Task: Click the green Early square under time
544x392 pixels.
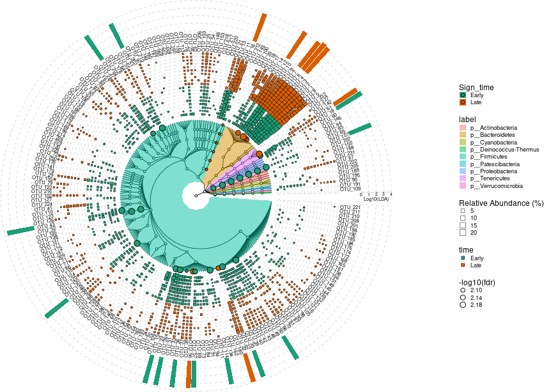Action: click(x=463, y=258)
